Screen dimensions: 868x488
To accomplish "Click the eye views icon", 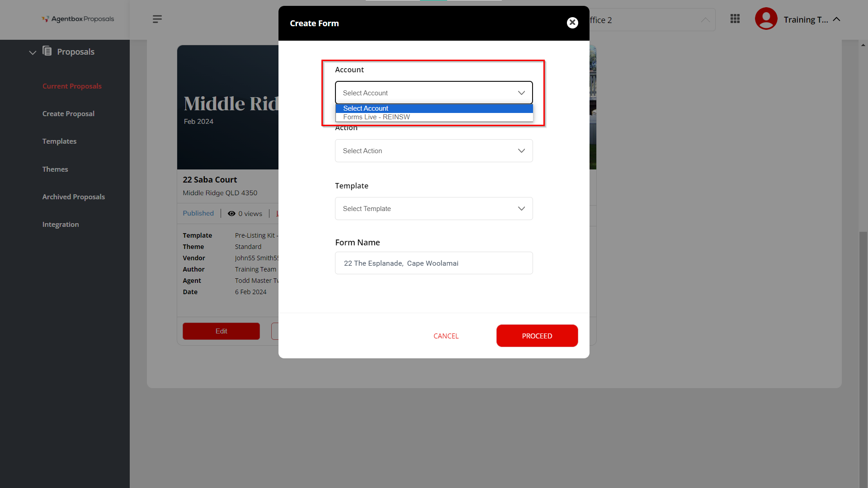I will (231, 214).
